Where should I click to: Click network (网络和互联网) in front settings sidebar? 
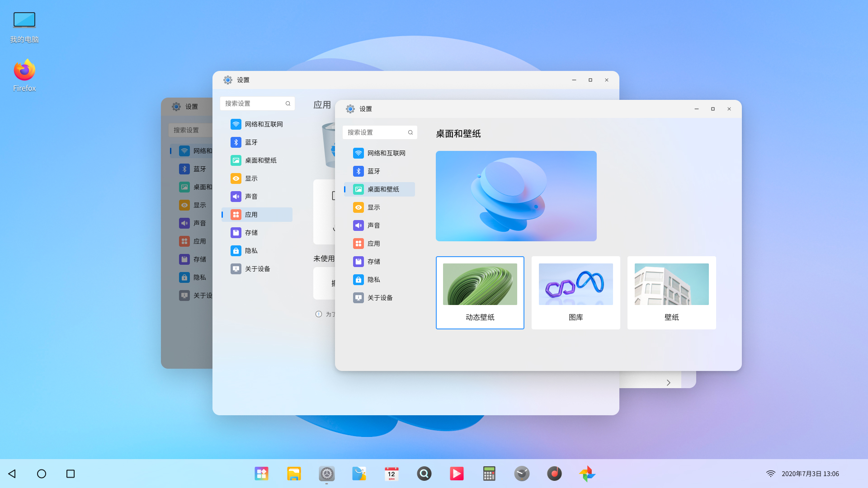(386, 153)
